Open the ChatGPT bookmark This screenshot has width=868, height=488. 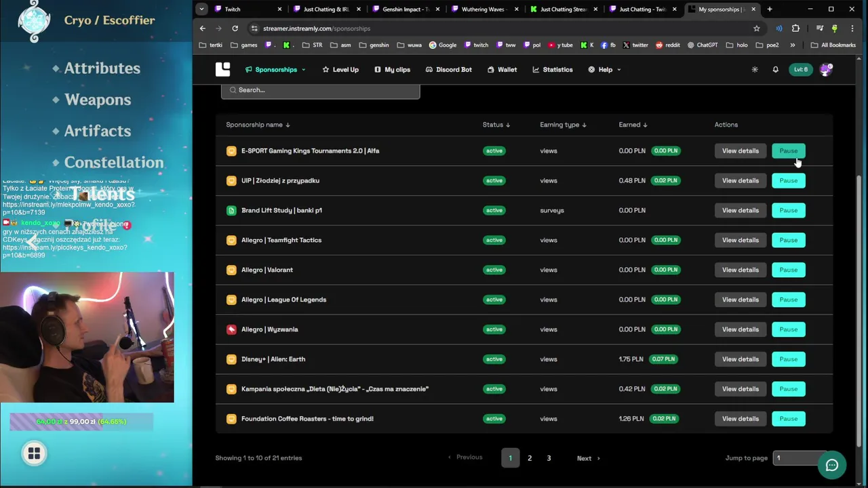click(702, 45)
